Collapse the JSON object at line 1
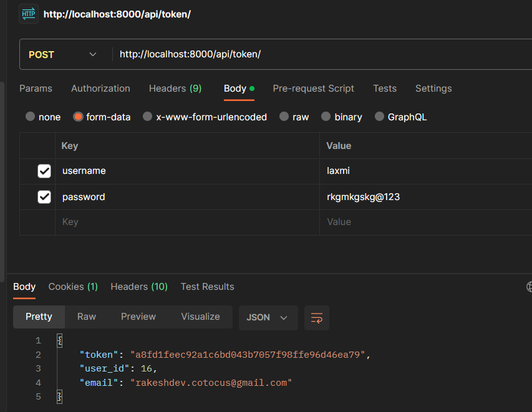Image resolution: width=532 pixels, height=412 pixels. pos(59,340)
